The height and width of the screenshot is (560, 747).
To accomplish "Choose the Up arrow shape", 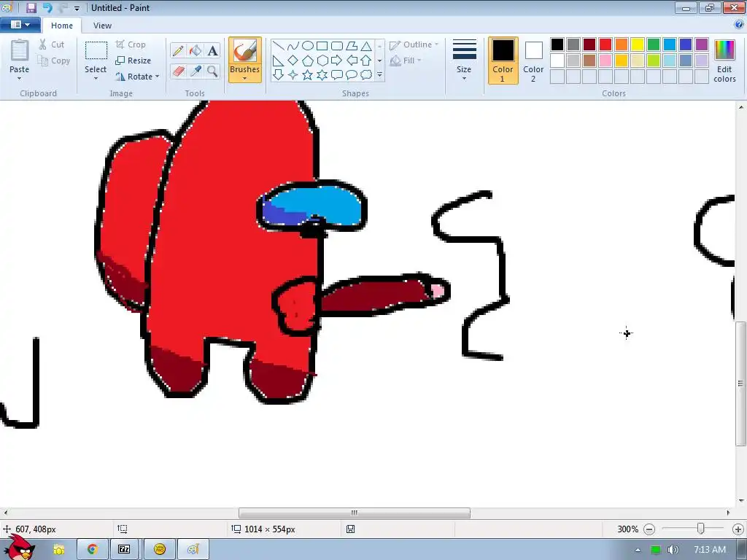I will tap(366, 61).
